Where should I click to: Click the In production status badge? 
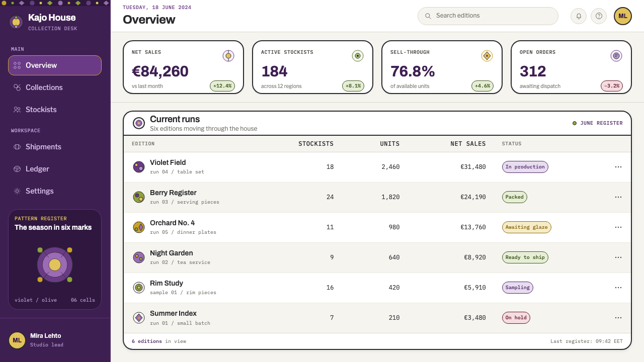tap(525, 167)
